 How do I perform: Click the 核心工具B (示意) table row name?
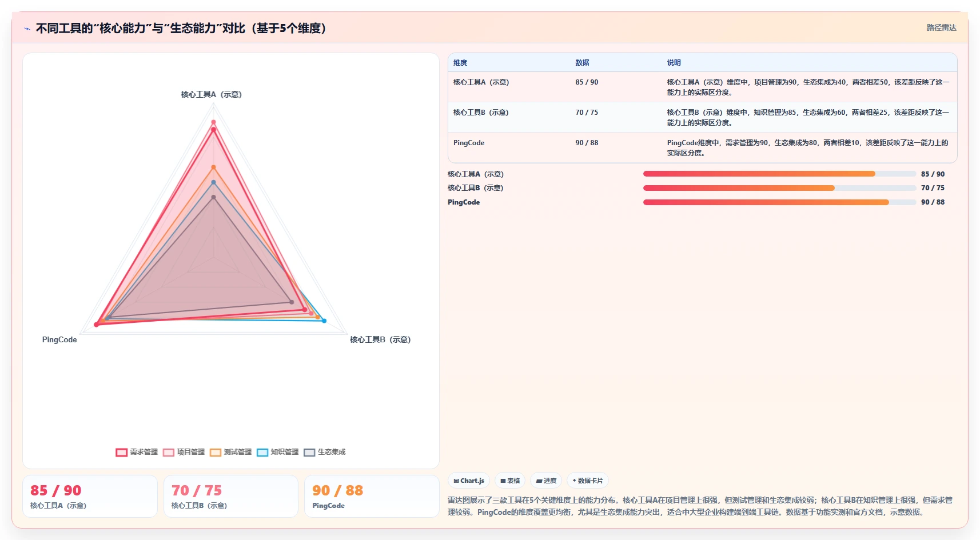coord(481,113)
